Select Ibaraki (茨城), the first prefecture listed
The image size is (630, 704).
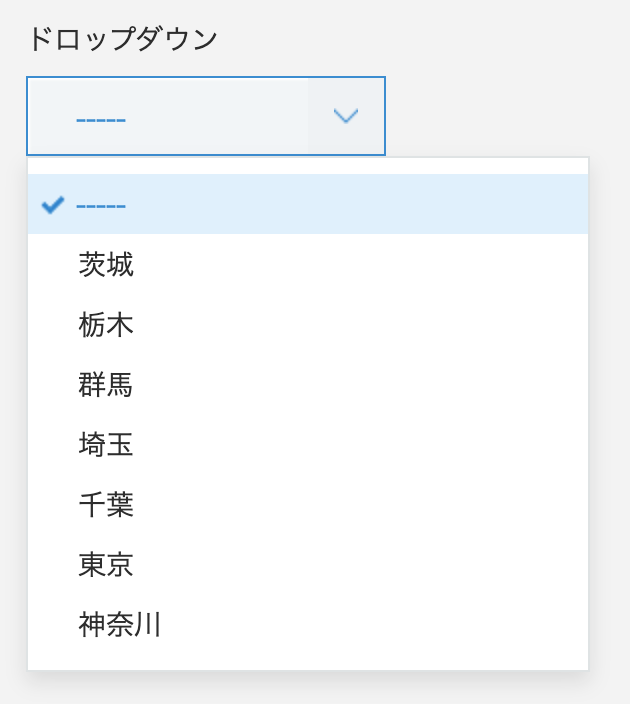point(106,265)
